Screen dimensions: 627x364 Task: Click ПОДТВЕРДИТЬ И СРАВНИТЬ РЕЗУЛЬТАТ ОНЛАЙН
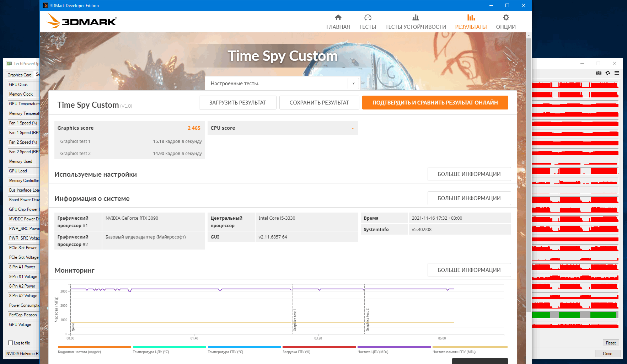click(435, 102)
